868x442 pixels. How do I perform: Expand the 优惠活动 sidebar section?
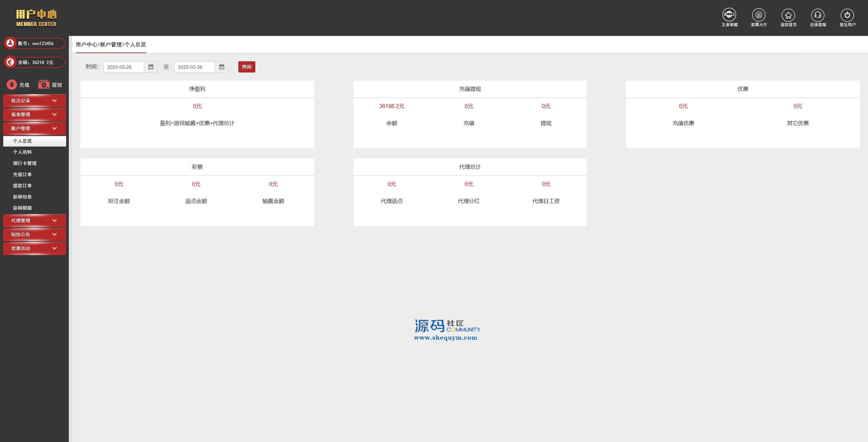pyautogui.click(x=34, y=249)
